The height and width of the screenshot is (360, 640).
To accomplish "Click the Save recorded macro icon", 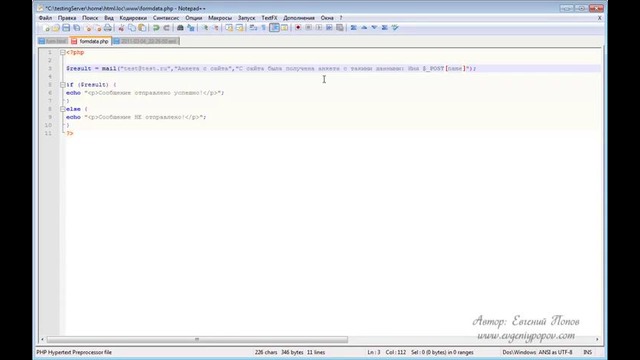I will (340, 28).
